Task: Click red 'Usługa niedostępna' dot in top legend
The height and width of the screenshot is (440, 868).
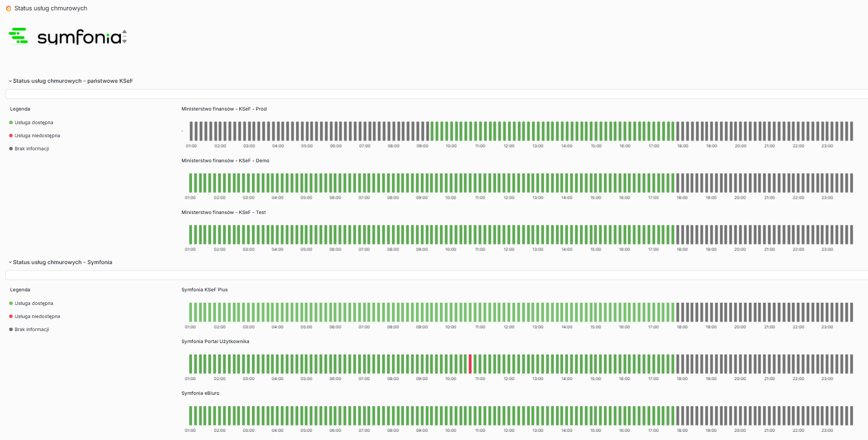Action: coord(11,136)
